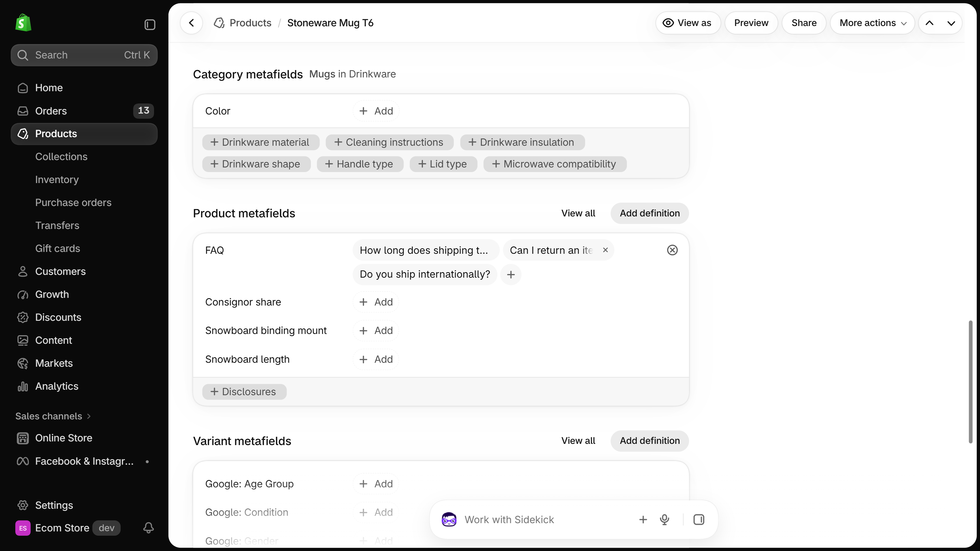
Task: Open Markets in the sidebar
Action: click(x=84, y=363)
